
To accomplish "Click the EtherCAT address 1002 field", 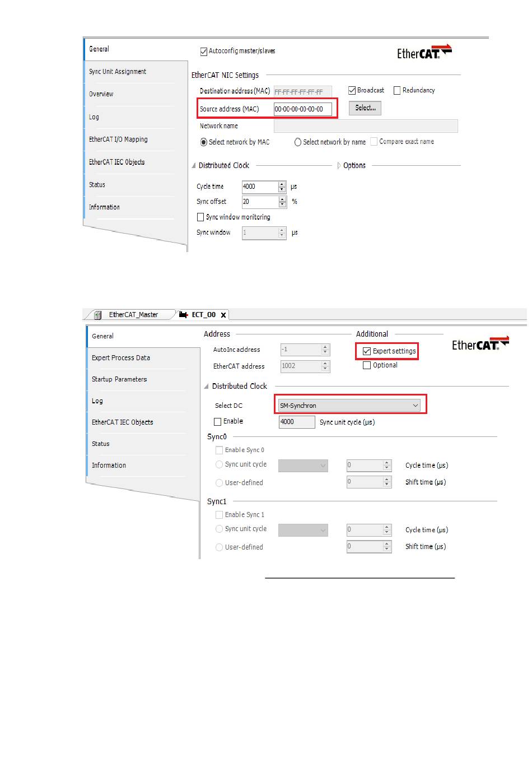I will (301, 366).
